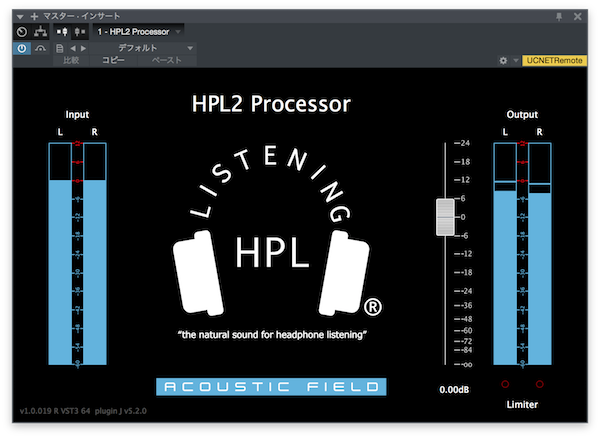Viewport: 600px width, 438px height.
Task: Click the version text v1.0.019 R VST3 64
Action: [55, 411]
